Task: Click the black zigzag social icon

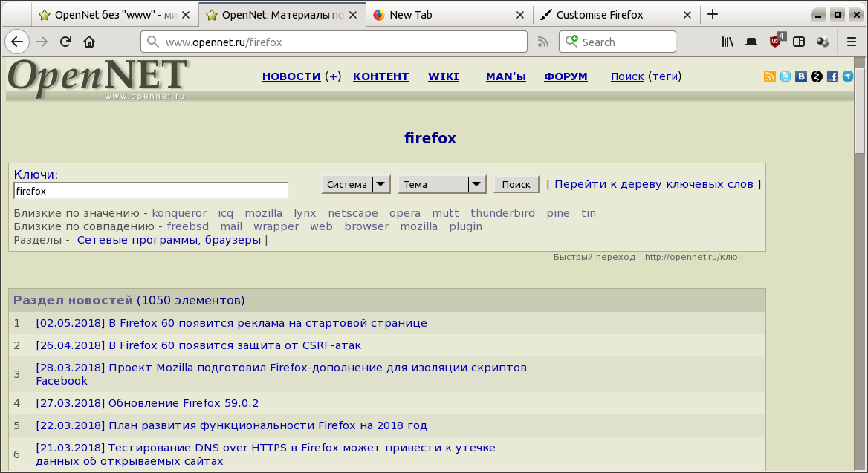Action: (x=817, y=76)
